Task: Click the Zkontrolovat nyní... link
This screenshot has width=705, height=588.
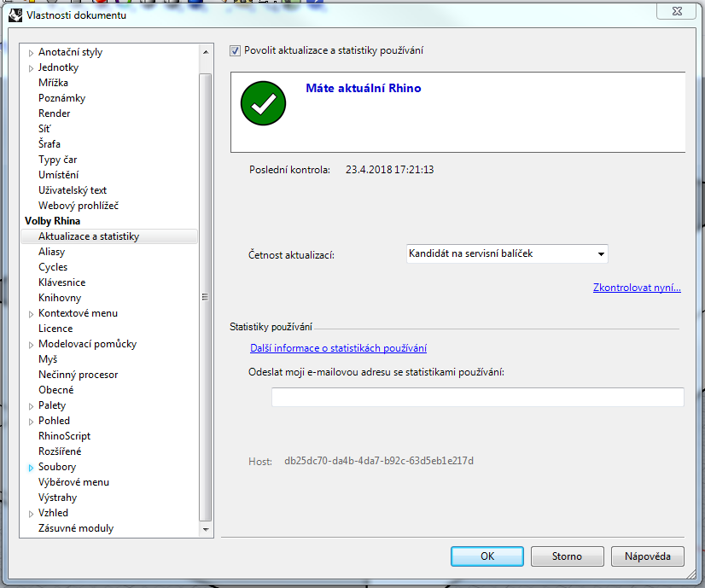Action: [x=637, y=288]
